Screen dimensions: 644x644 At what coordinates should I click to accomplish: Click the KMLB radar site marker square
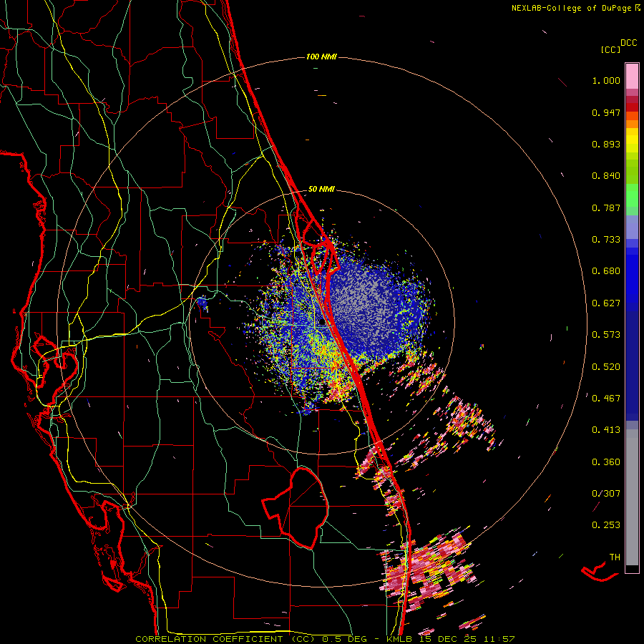click(322, 323)
